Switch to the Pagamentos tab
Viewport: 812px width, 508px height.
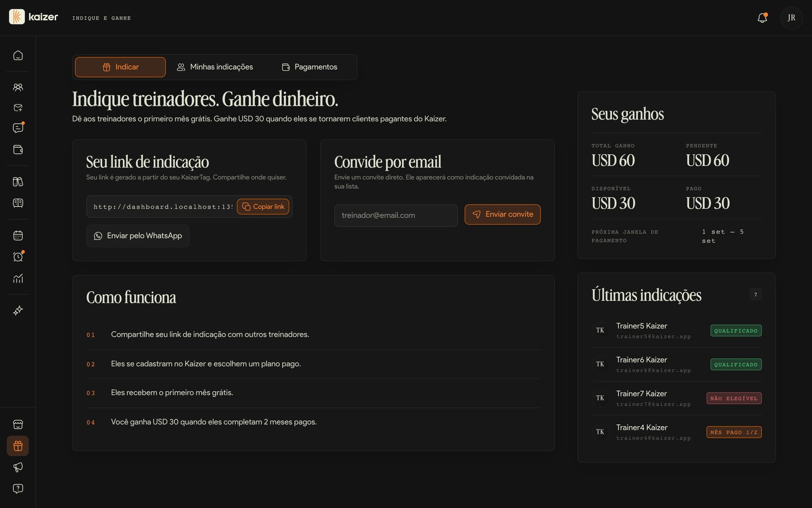(309, 67)
